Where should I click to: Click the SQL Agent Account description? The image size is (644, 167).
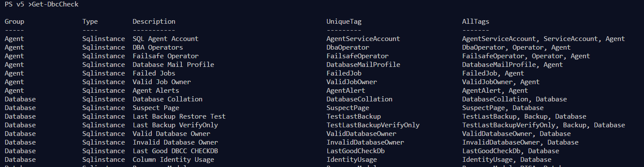[165, 39]
